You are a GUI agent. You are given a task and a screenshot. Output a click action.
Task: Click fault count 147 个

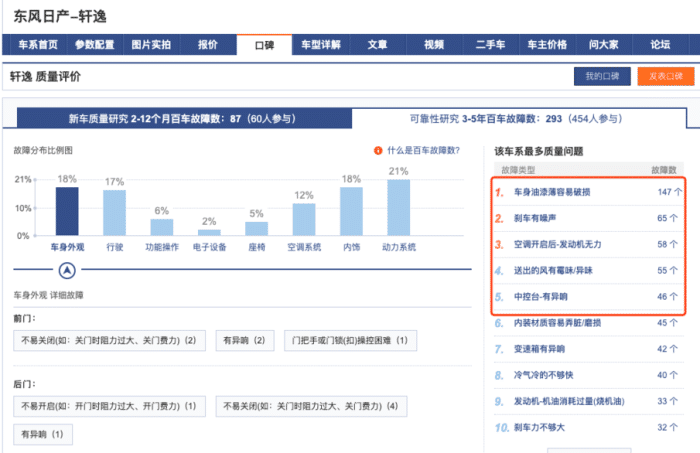[669, 192]
